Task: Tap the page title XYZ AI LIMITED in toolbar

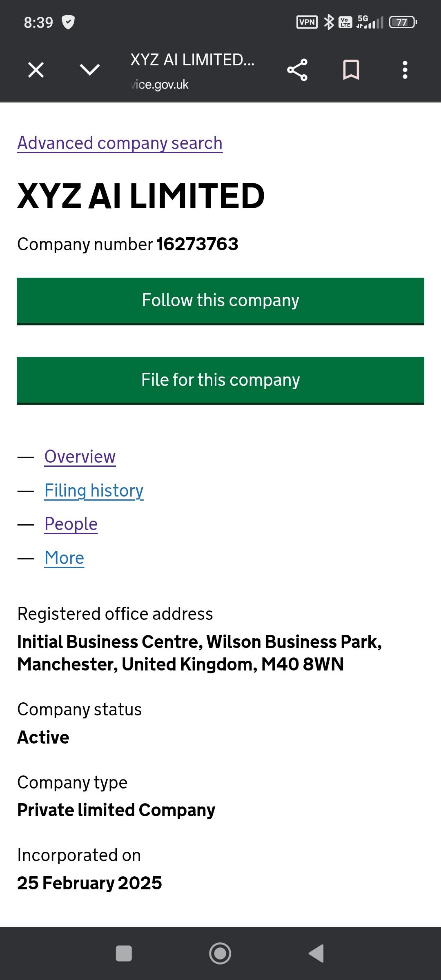Action: click(x=192, y=60)
